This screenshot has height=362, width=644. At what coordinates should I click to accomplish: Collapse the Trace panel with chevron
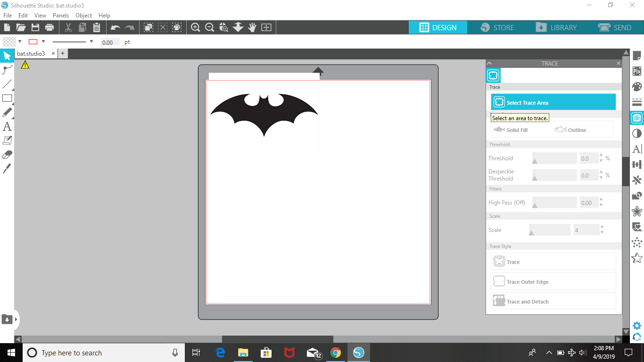489,63
